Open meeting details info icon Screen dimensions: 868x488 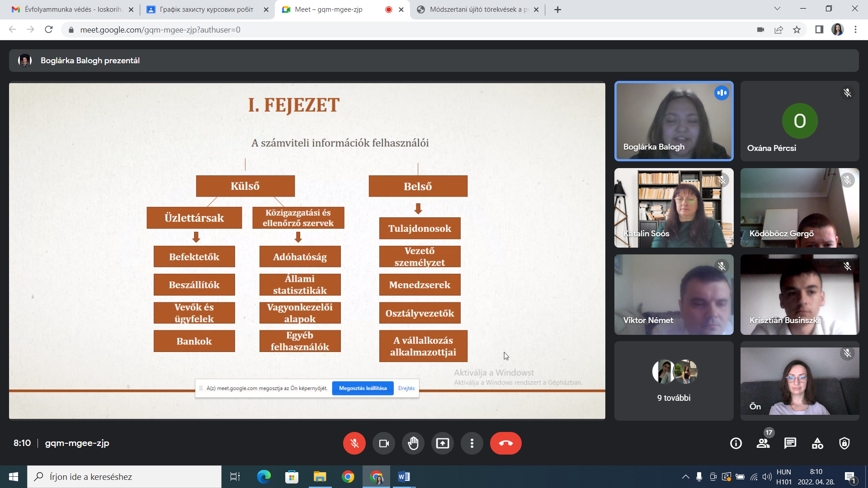(736, 443)
